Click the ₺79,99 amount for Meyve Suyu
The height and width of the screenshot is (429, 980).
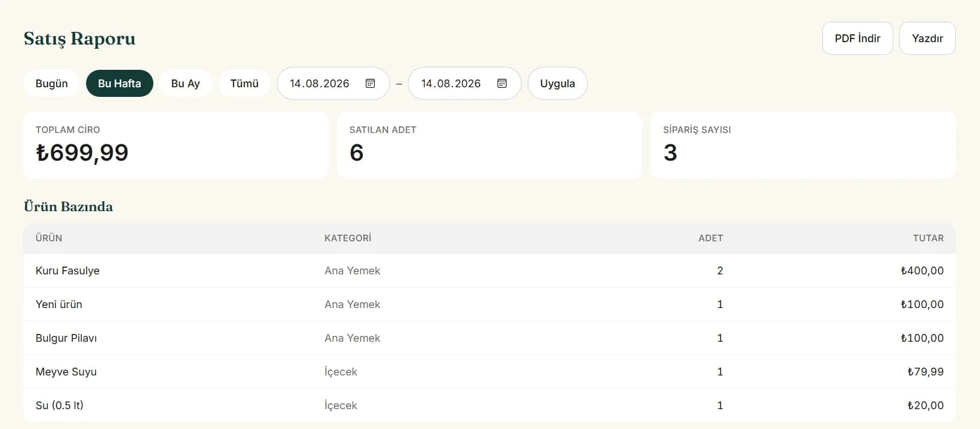click(x=925, y=372)
